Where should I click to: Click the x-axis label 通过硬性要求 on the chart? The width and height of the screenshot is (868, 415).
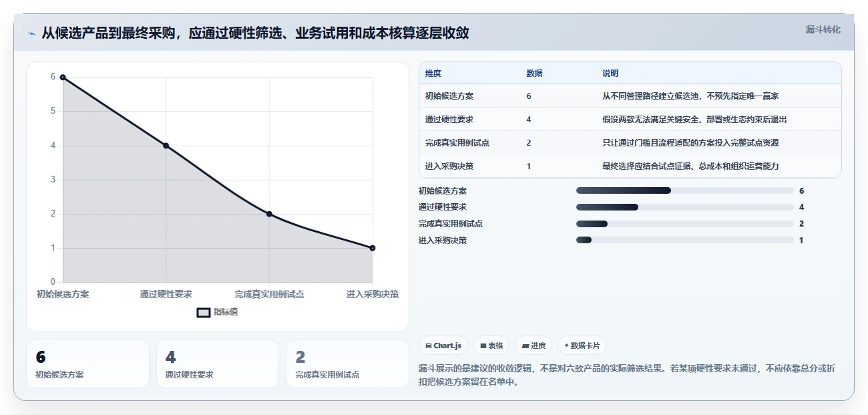point(166,294)
